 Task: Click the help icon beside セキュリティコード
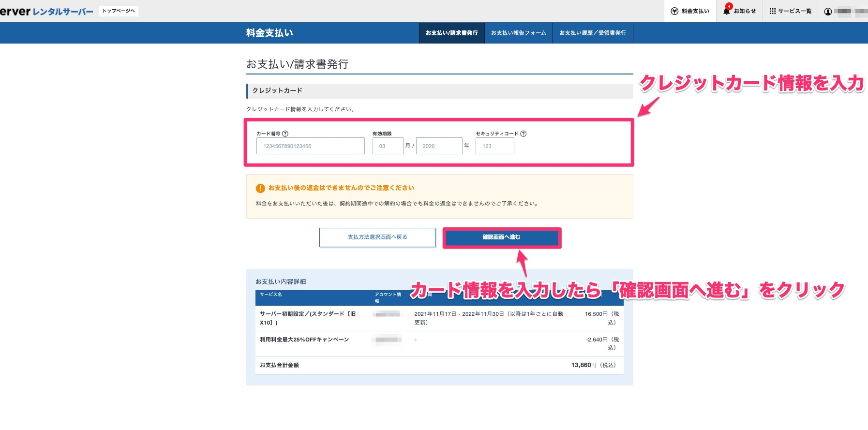523,134
